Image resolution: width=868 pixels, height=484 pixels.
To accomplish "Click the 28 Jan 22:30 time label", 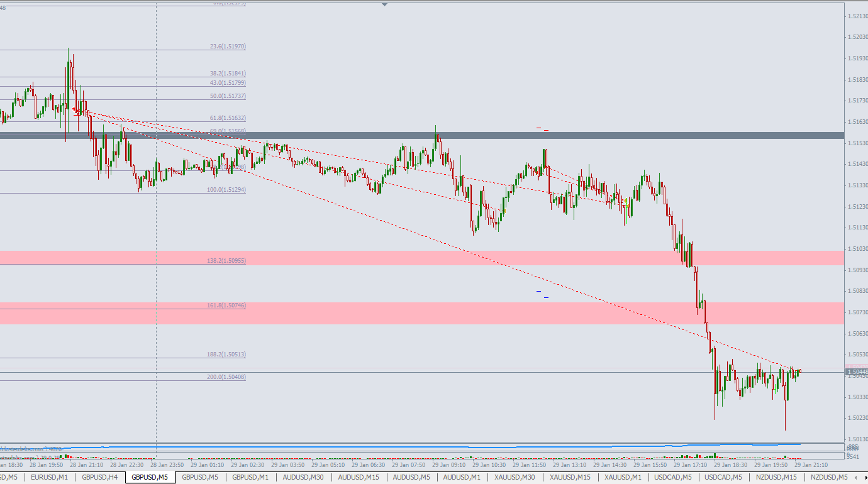I will (127, 466).
